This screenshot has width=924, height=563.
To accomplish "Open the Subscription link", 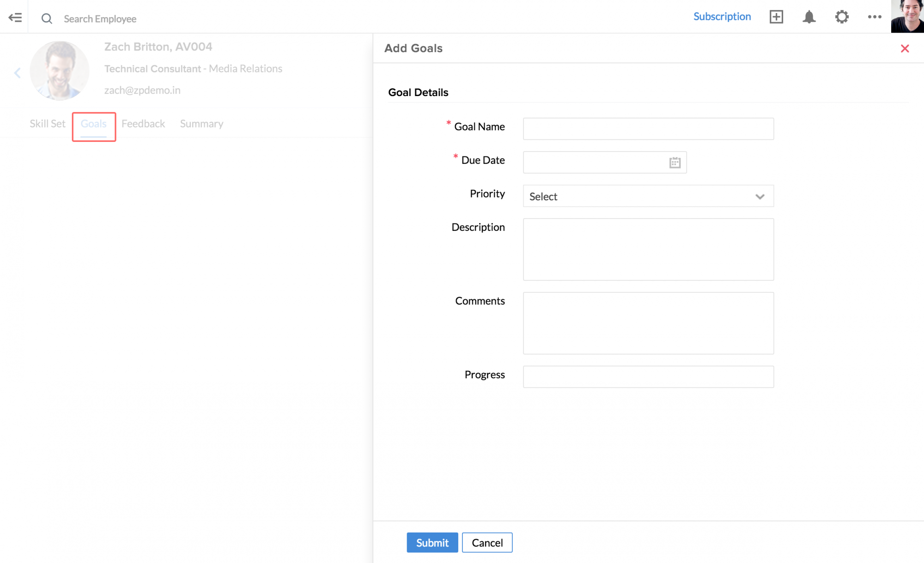I will pos(722,17).
